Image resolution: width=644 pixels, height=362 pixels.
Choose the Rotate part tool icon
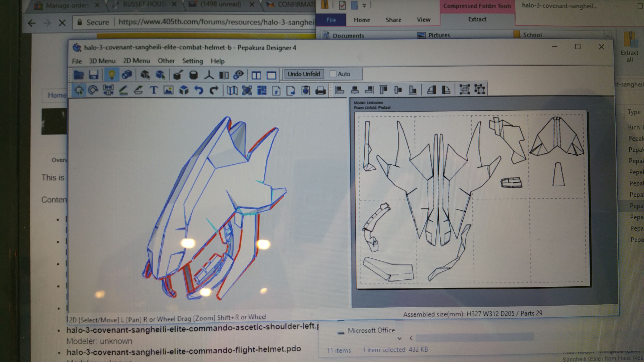click(93, 90)
